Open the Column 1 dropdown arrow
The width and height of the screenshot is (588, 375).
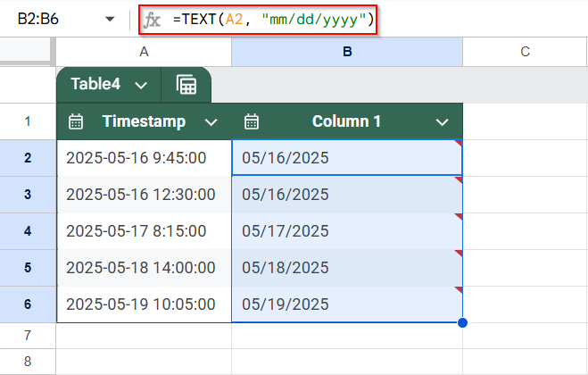[x=443, y=122]
